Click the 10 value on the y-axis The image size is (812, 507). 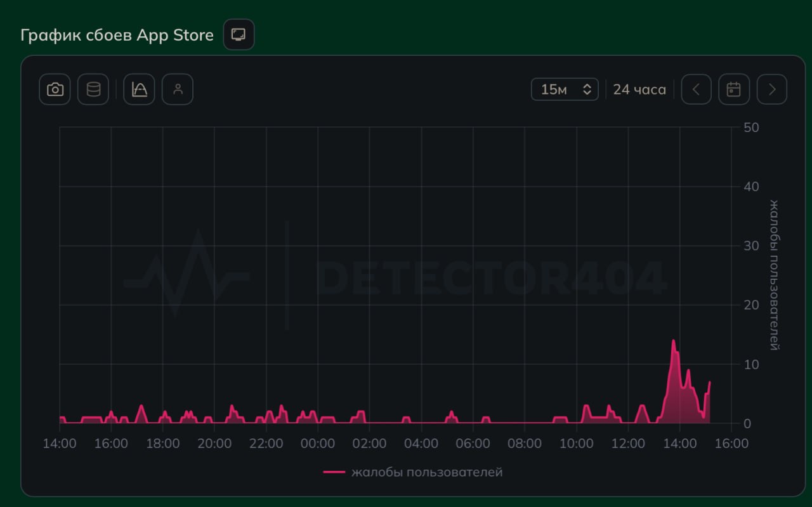click(x=751, y=364)
